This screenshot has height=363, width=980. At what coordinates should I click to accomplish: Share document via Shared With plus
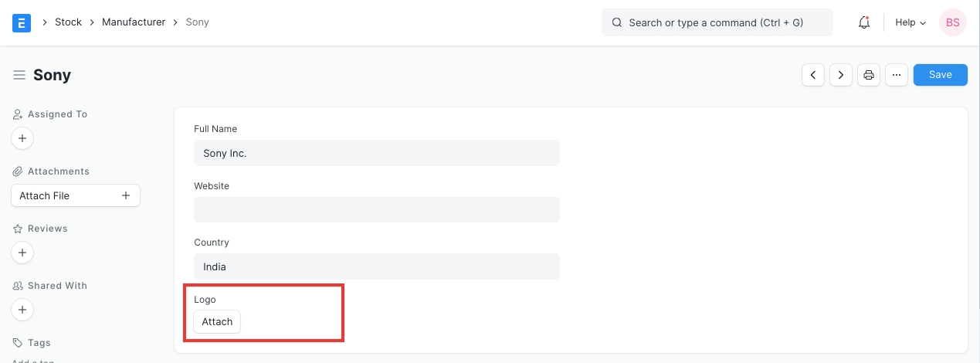pos(22,310)
